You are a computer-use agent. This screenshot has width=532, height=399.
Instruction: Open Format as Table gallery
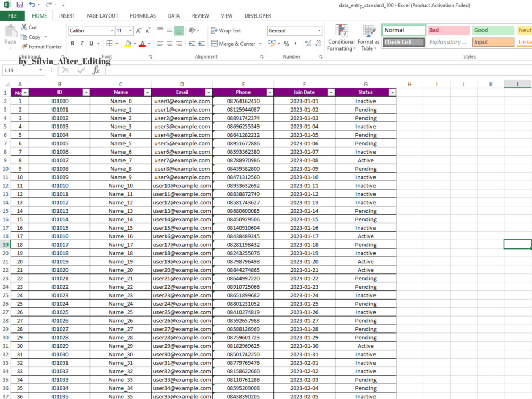point(369,38)
